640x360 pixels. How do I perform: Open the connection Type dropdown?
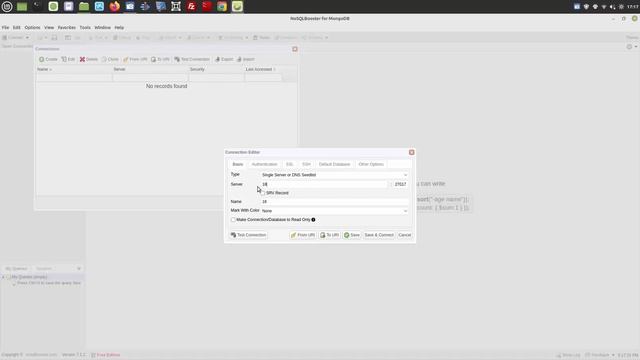(x=334, y=175)
